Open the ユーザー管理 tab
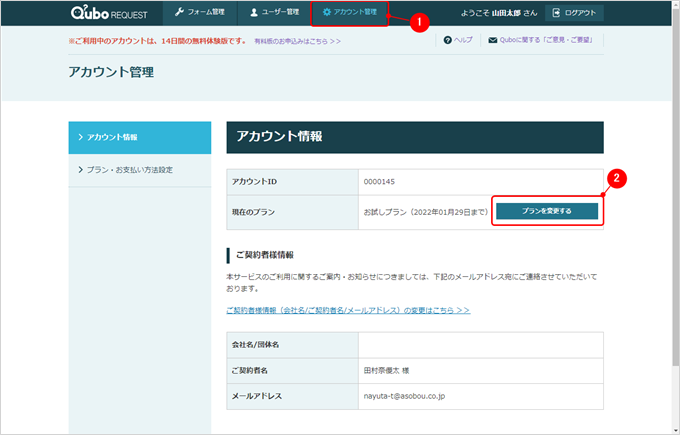680x435 pixels. (x=275, y=13)
